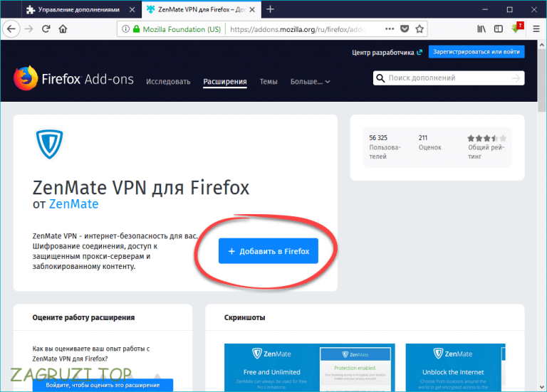
Task: Open the Free and Unlimited screenshot
Action: pyautogui.click(x=309, y=368)
